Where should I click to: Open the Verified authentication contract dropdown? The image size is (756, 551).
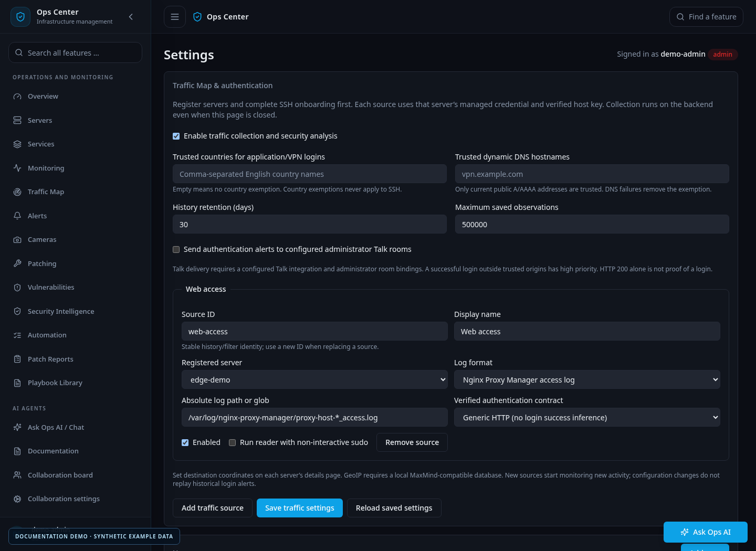pyautogui.click(x=587, y=418)
